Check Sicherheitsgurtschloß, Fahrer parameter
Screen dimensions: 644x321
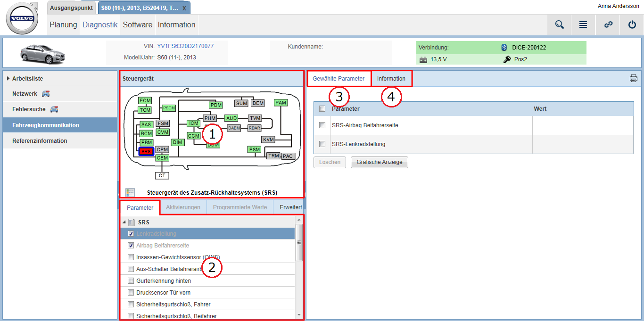point(131,305)
